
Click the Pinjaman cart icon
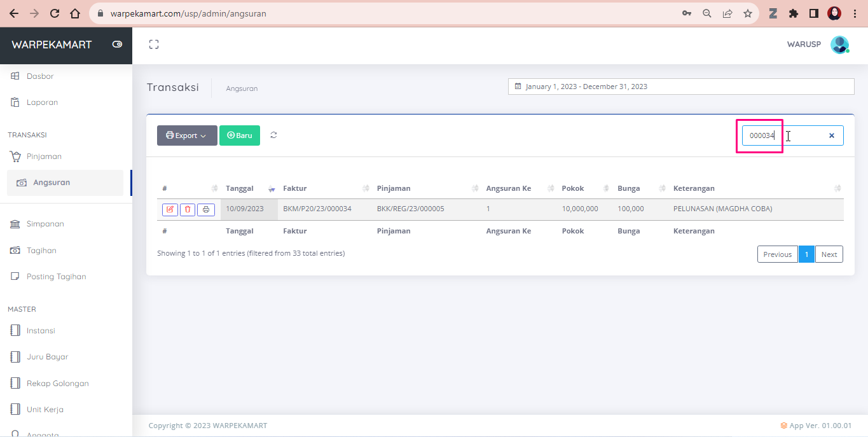15,156
